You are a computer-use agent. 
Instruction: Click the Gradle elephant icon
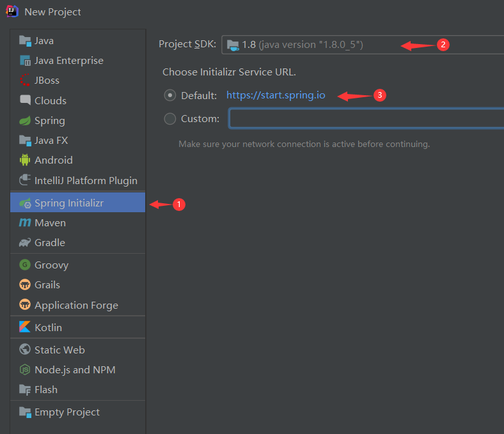click(x=25, y=242)
